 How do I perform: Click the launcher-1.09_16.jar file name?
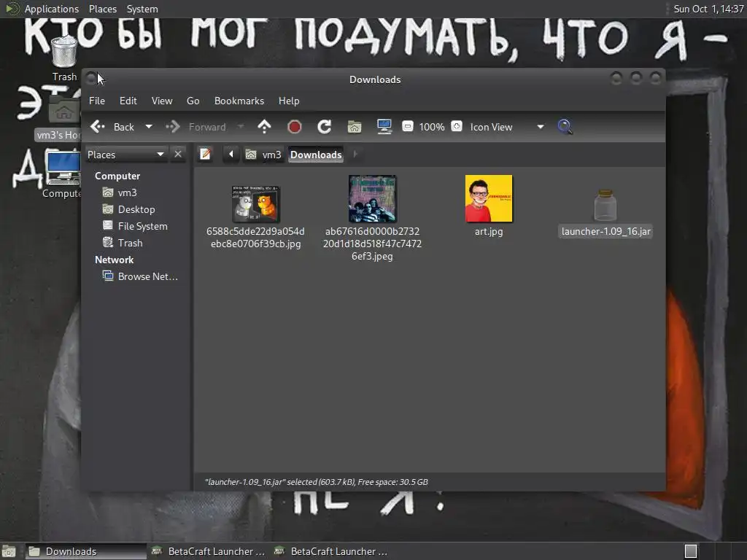pos(605,231)
